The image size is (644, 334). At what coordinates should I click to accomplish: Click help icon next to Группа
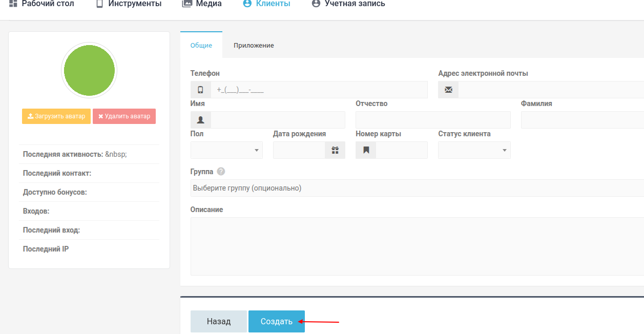[x=221, y=172]
